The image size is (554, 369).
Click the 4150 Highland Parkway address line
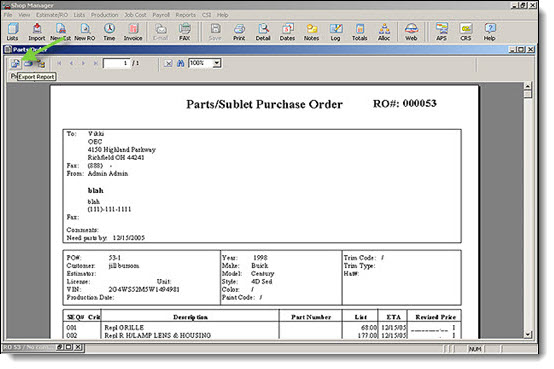click(122, 150)
